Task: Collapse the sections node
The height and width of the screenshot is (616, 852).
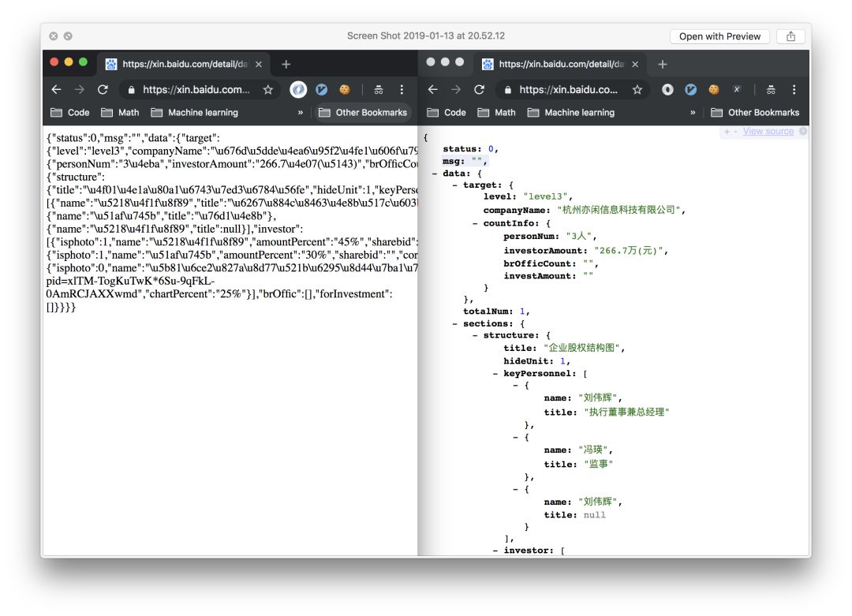Action: point(455,323)
